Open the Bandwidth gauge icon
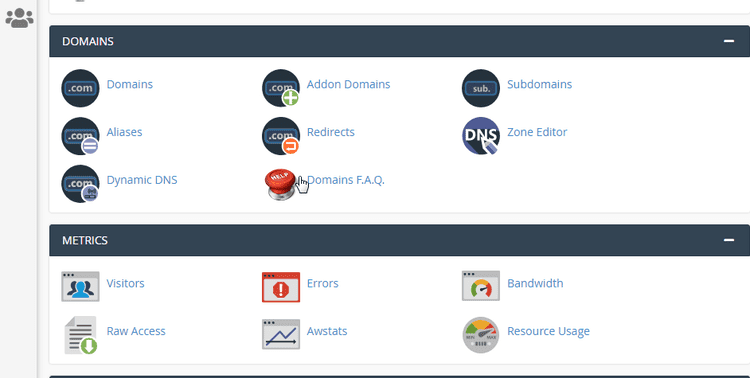 481,286
